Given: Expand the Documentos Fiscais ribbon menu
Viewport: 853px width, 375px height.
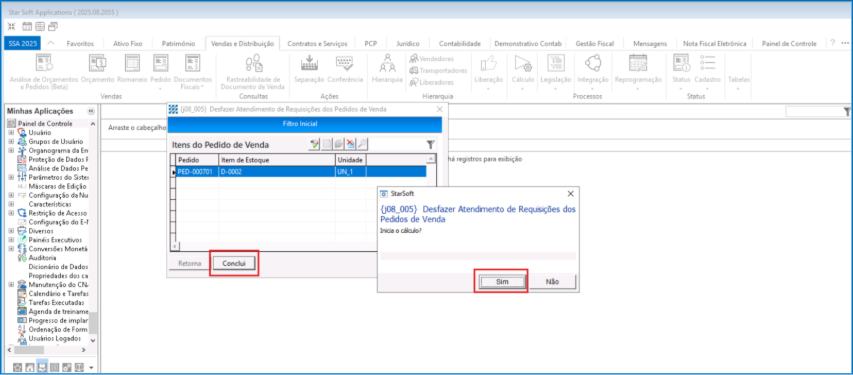Looking at the screenshot, I should click(193, 71).
